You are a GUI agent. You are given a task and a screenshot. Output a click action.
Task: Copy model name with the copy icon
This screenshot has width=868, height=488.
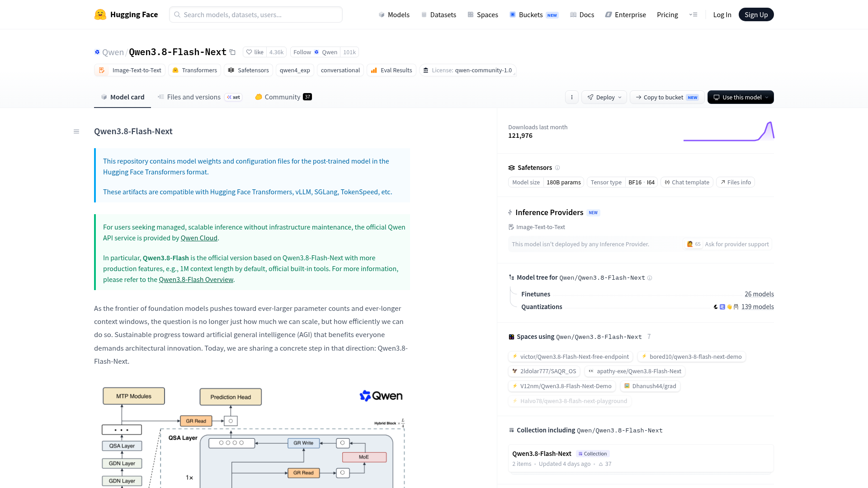click(232, 52)
